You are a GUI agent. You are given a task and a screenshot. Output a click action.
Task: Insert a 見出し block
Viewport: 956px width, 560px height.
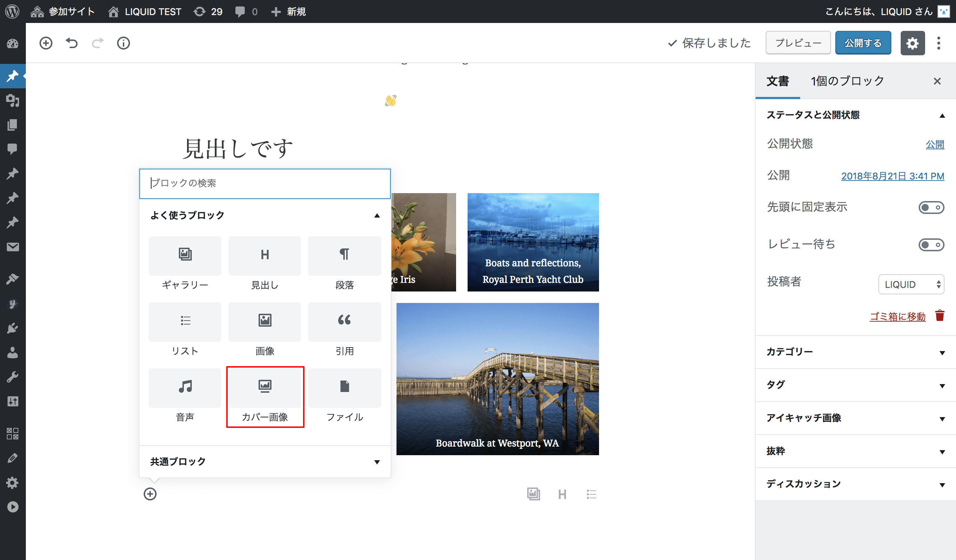[264, 265]
